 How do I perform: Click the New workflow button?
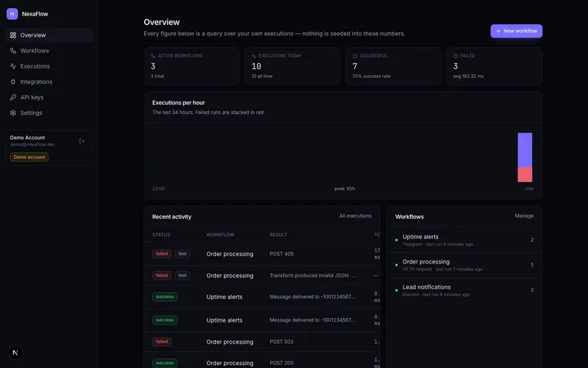click(517, 31)
